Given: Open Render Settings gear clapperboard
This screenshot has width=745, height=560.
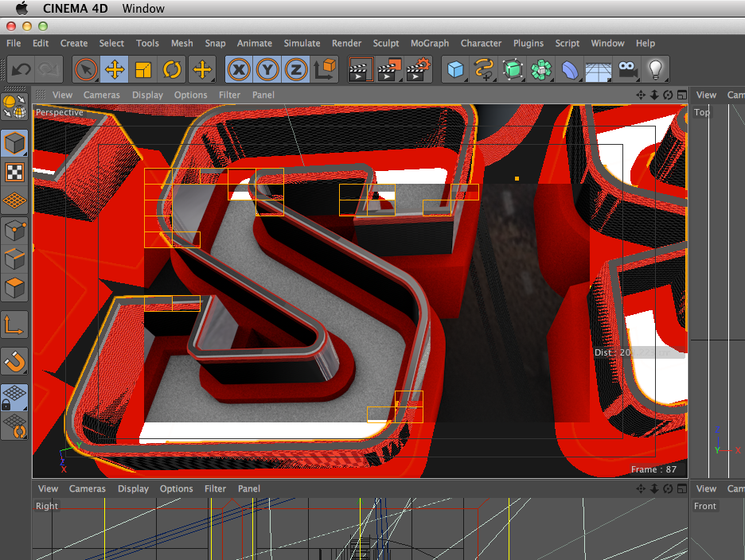Looking at the screenshot, I should (x=418, y=70).
